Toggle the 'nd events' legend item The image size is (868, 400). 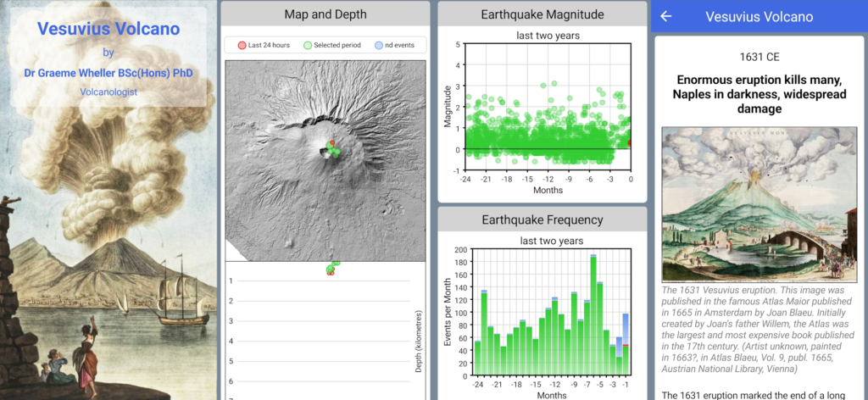click(394, 45)
